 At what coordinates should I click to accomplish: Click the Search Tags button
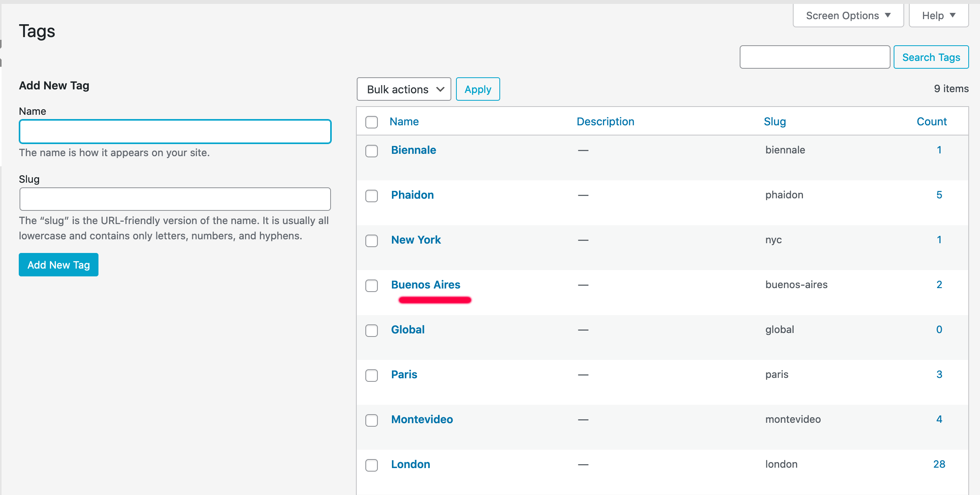[x=931, y=57]
